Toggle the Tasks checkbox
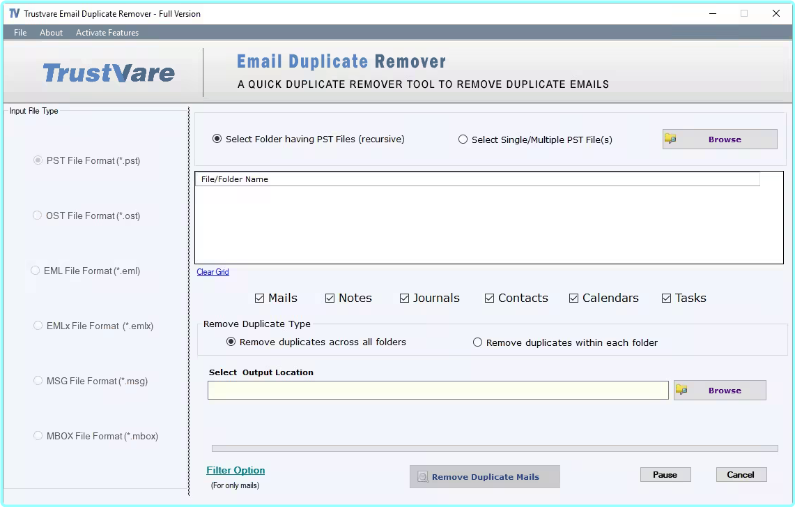795x507 pixels. 666,298
